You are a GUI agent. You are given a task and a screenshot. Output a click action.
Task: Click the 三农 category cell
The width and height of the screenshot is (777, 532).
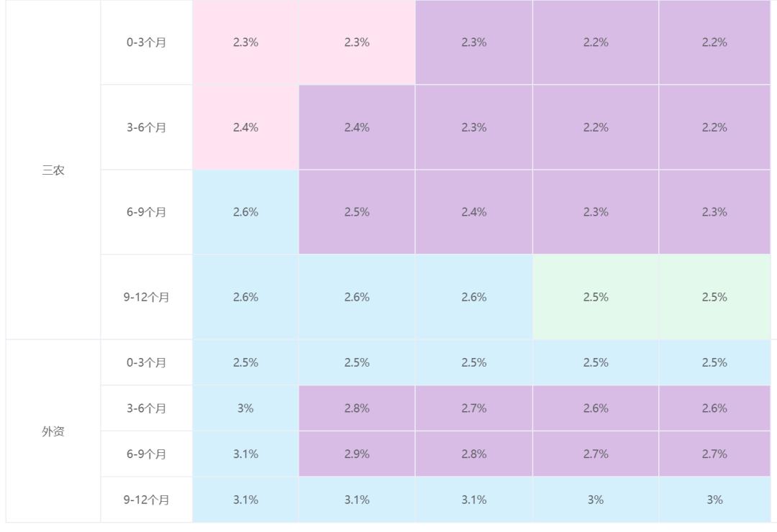pyautogui.click(x=53, y=170)
